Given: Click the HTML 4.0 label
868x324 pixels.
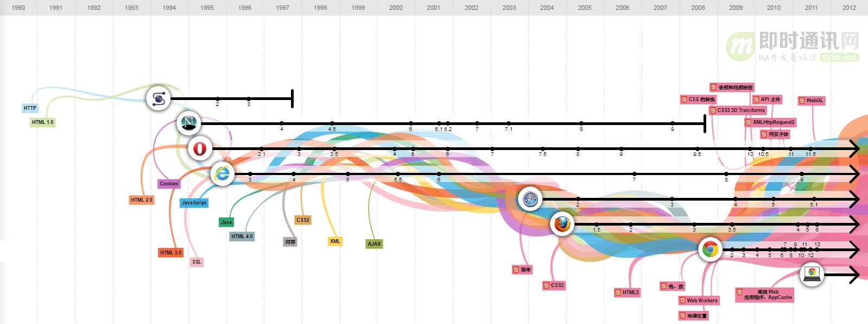Looking at the screenshot, I should (x=242, y=236).
